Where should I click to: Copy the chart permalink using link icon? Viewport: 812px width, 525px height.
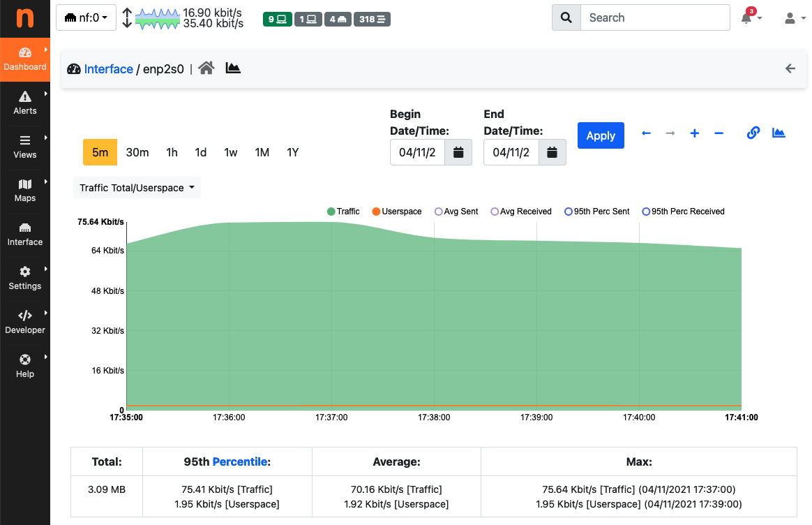coord(753,133)
